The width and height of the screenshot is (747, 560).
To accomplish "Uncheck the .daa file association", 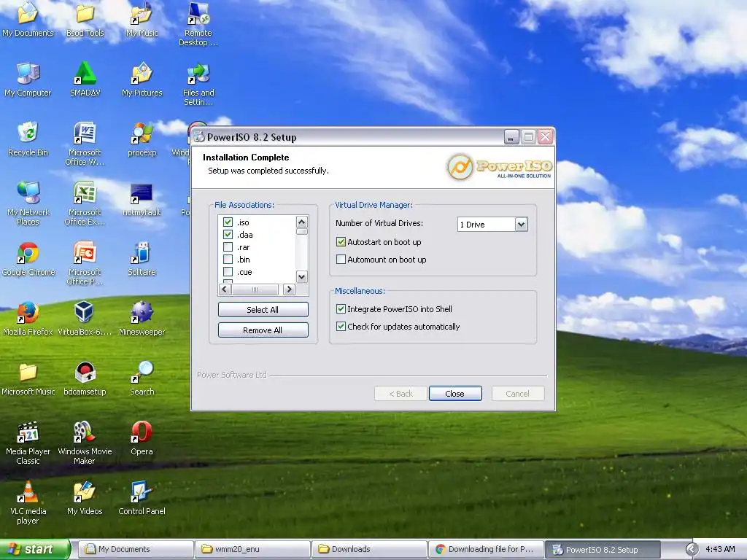I will [x=228, y=235].
